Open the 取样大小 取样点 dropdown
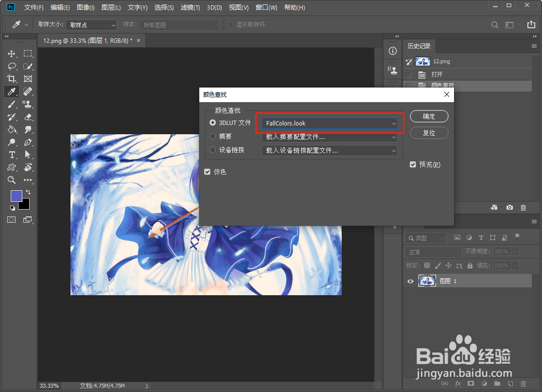The height and width of the screenshot is (392, 542). [91, 25]
